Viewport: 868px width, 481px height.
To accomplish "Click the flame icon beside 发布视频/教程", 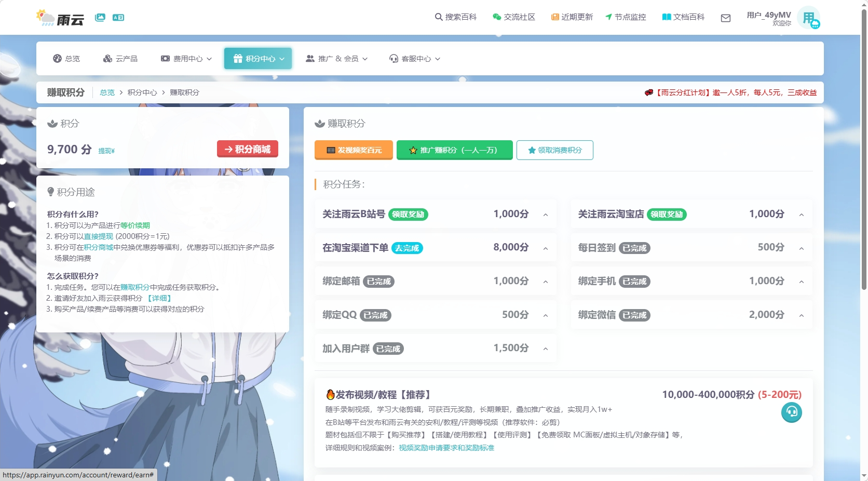I will tap(330, 395).
